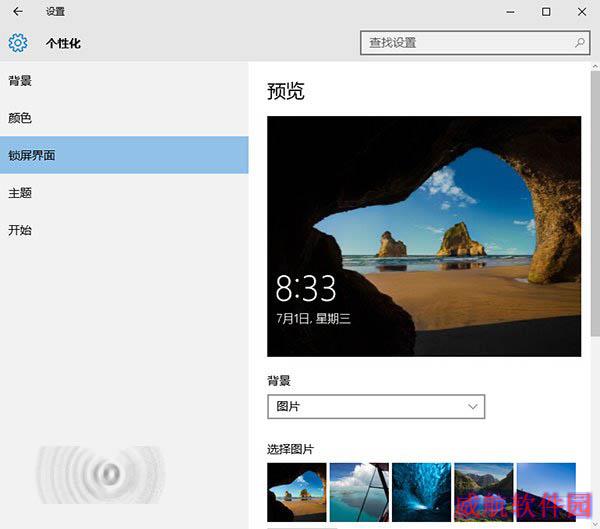The image size is (600, 529).
Task: Click the scrollbar up arrow
Action: click(x=595, y=66)
